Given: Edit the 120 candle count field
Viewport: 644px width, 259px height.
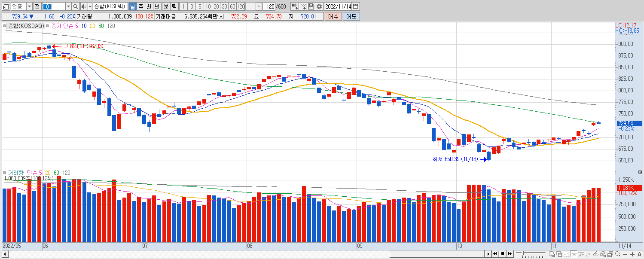Looking at the screenshot, I should (269, 6).
